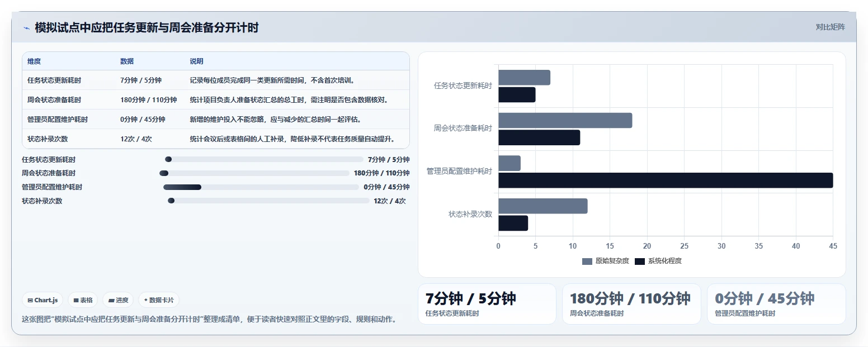Viewport: 868px width, 347px height.
Task: Click chart axis label 状态补录次数
Action: (470, 214)
